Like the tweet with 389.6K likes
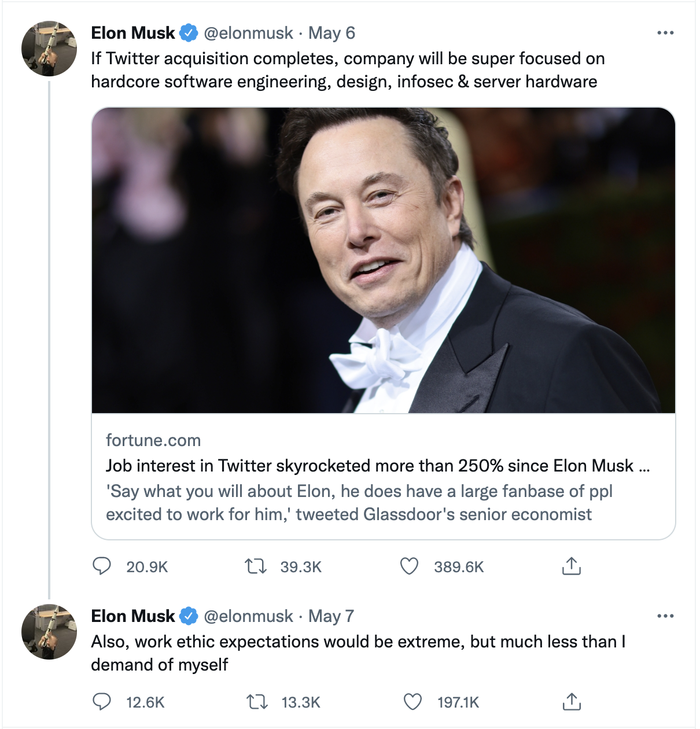 [x=409, y=566]
